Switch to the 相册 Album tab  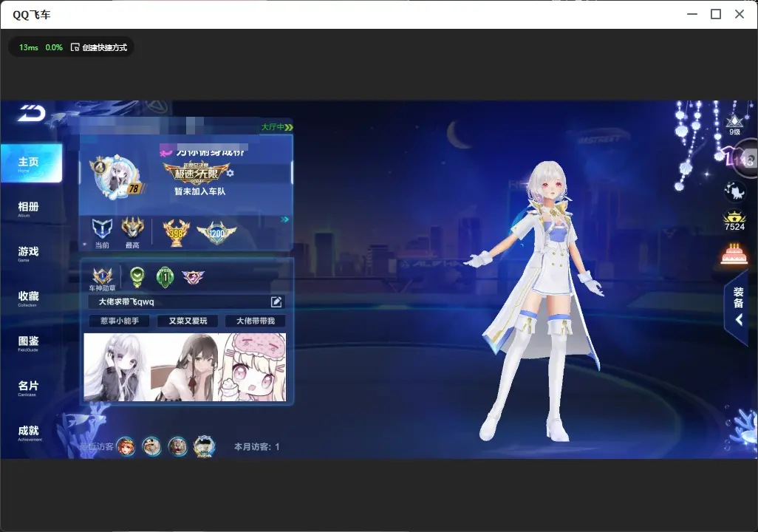pyautogui.click(x=28, y=209)
